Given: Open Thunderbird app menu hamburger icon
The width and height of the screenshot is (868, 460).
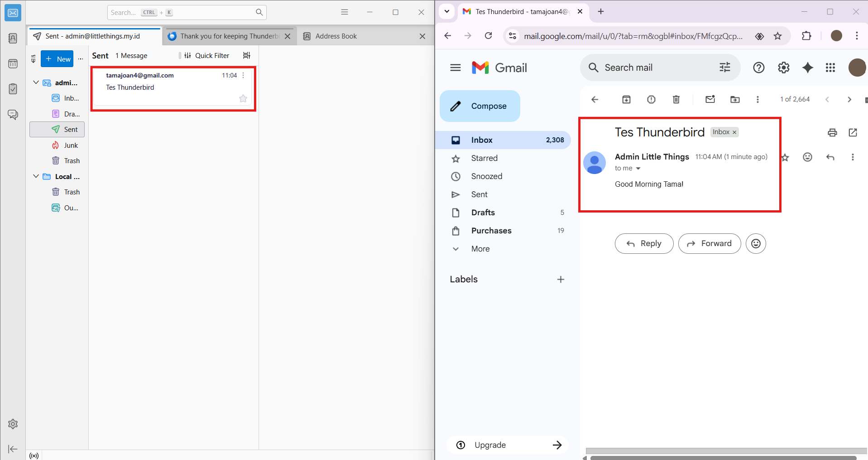Looking at the screenshot, I should (x=344, y=12).
